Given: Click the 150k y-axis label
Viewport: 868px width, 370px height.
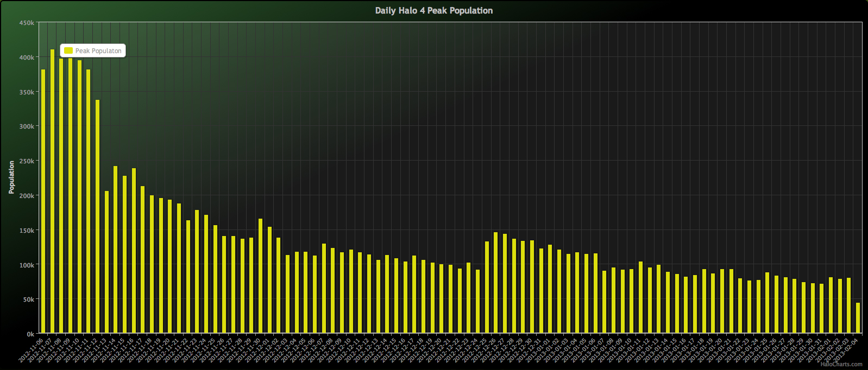Looking at the screenshot, I should [x=27, y=231].
